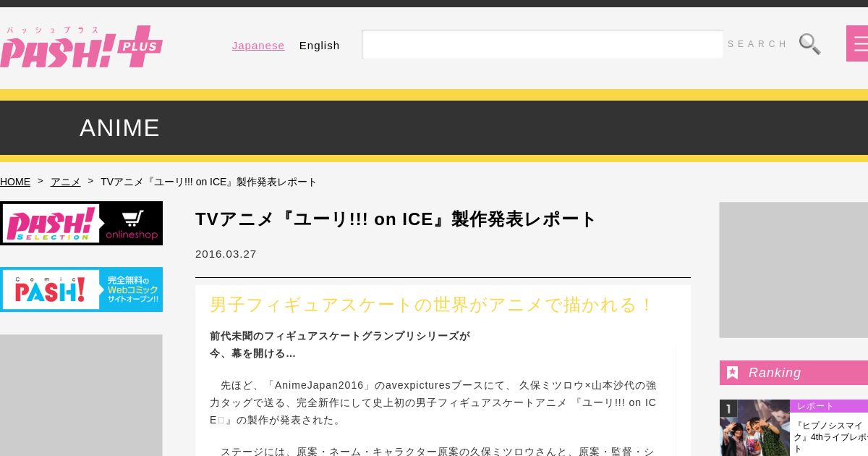Click the レポート category tag
868x456 pixels.
click(x=815, y=406)
